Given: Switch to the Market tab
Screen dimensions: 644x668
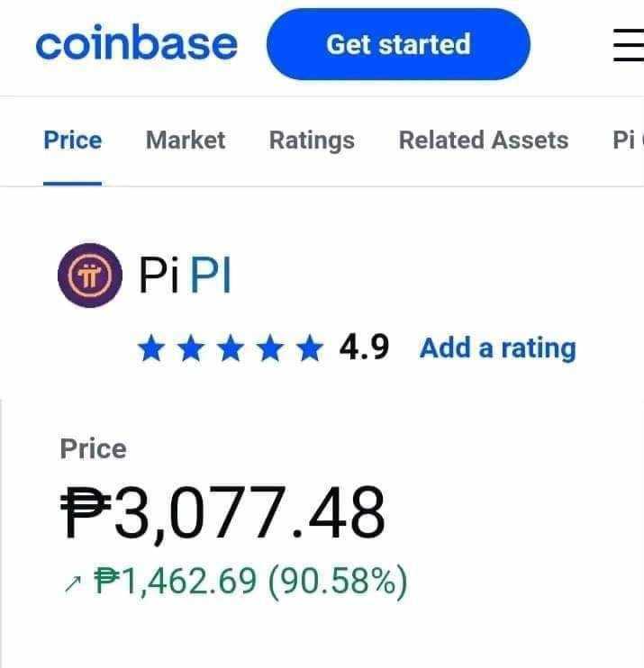Looking at the screenshot, I should coord(186,140).
